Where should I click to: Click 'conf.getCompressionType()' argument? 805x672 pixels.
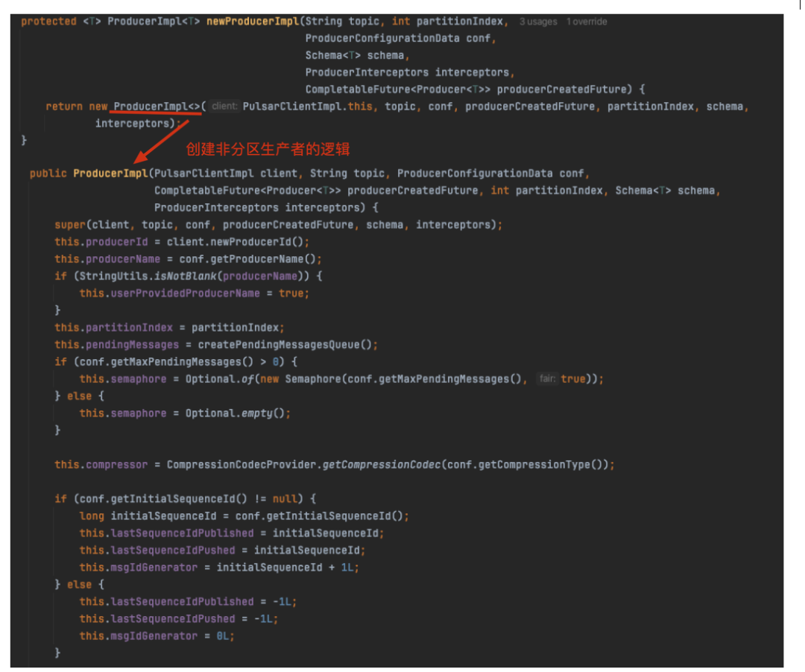524,465
